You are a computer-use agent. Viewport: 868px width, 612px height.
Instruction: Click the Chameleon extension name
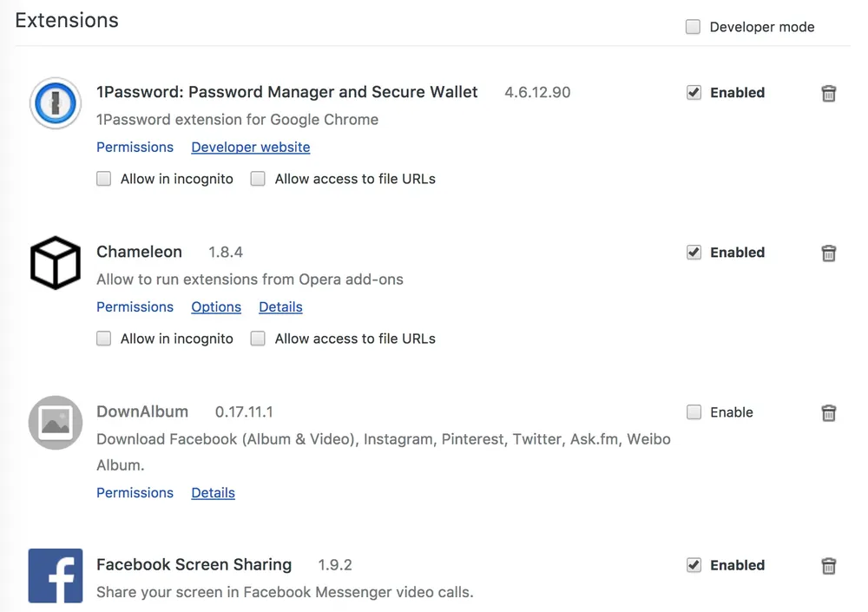click(x=139, y=252)
